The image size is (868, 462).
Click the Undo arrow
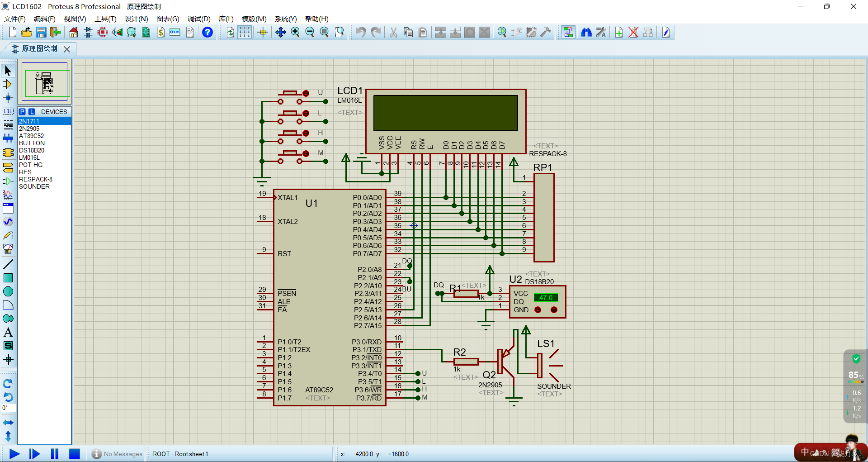coord(360,32)
